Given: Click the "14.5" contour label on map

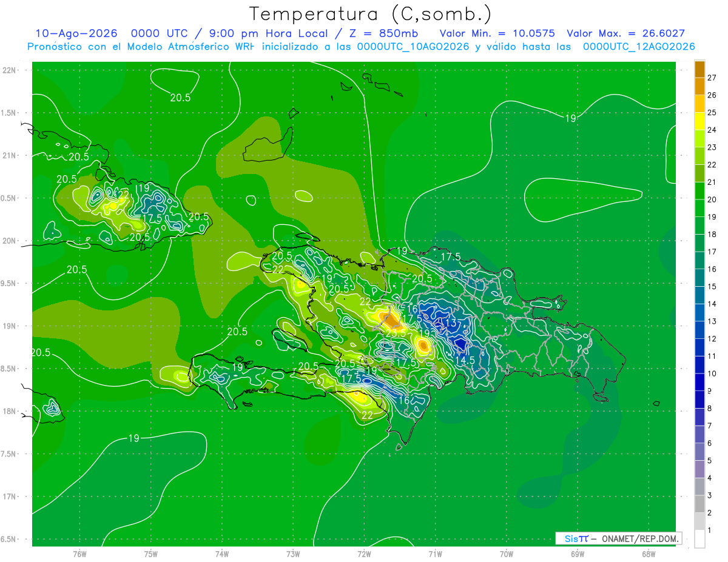Looking at the screenshot, I should (465, 360).
